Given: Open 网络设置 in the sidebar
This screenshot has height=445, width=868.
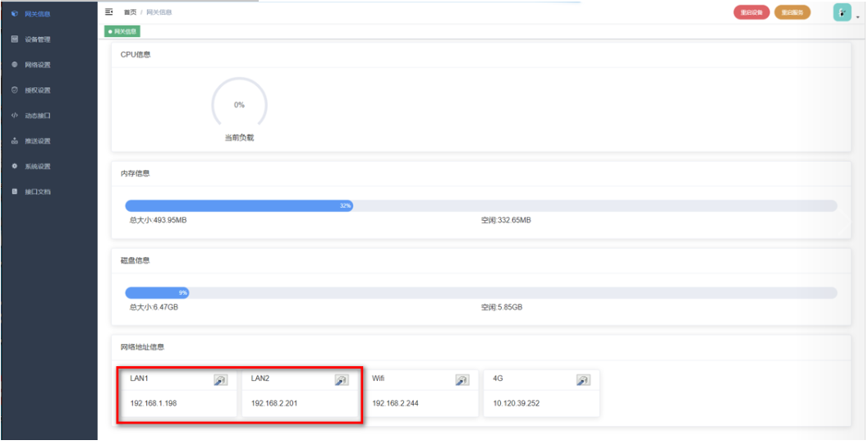Looking at the screenshot, I should [x=37, y=65].
